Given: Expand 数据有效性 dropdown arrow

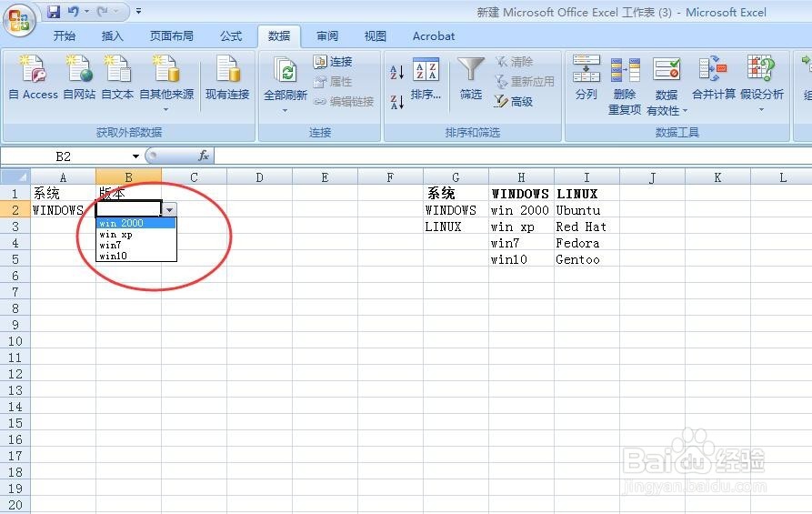Looking at the screenshot, I should pos(685,111).
